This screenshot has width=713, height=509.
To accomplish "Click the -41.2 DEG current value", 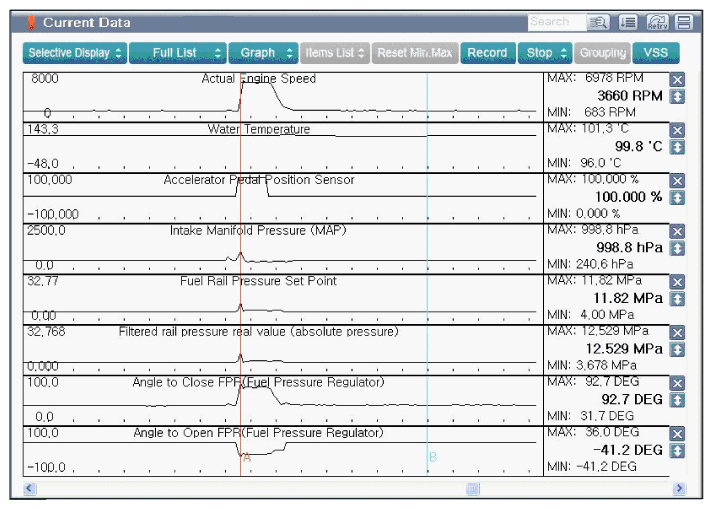I will (628, 450).
